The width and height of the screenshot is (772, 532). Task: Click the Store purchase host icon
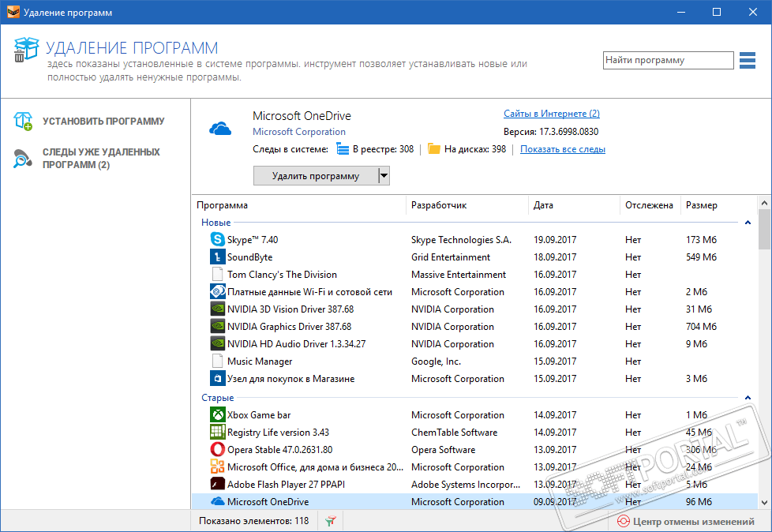coord(218,378)
